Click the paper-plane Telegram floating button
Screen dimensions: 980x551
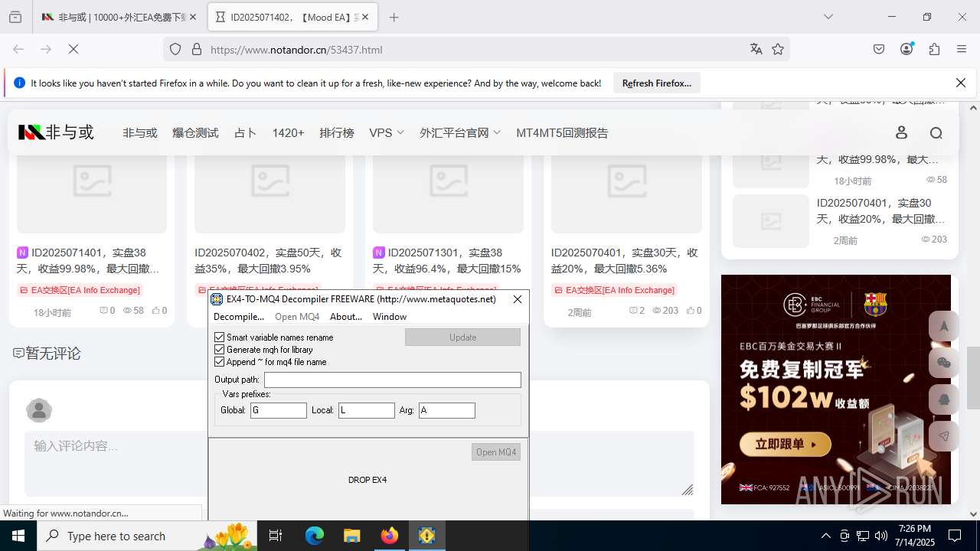tap(944, 436)
